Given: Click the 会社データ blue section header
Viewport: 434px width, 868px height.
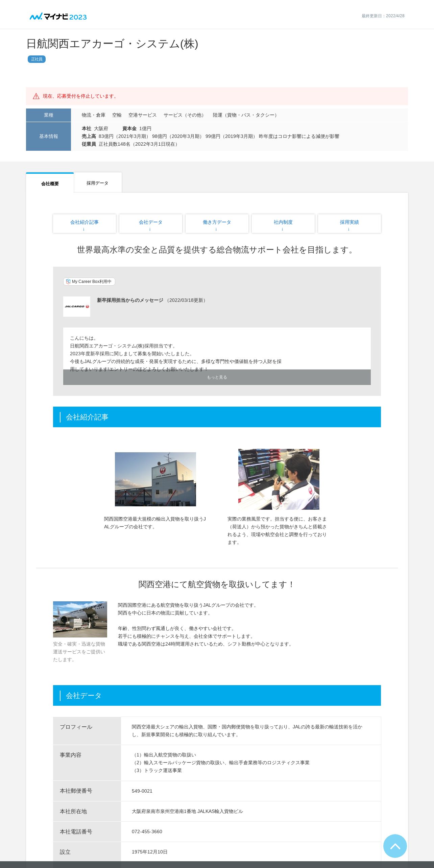Looking at the screenshot, I should coord(217,695).
